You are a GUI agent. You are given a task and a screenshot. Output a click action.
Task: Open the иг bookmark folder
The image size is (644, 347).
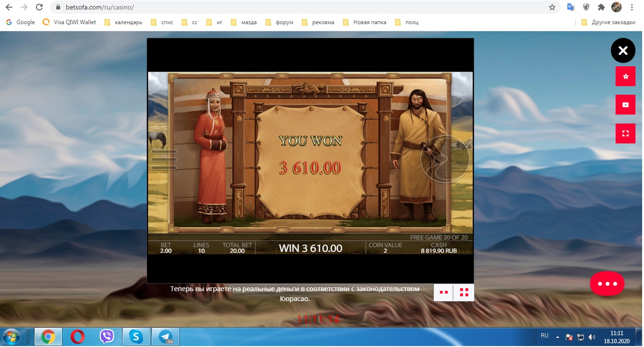(x=215, y=22)
